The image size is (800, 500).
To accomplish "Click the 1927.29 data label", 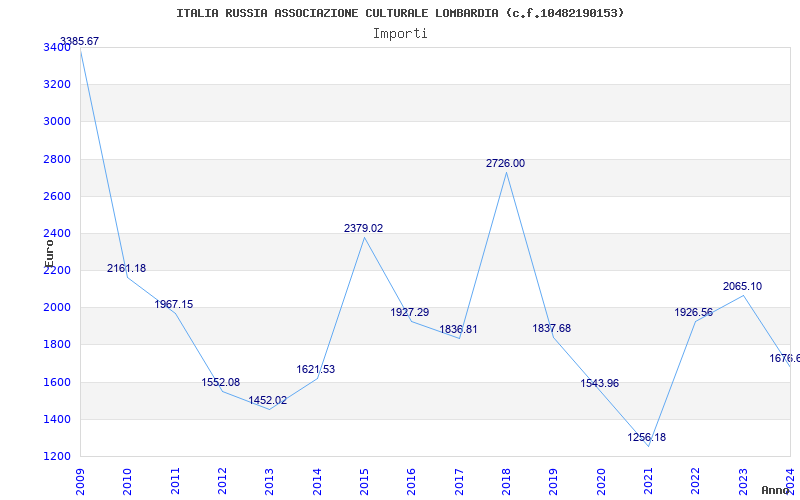I will pos(410,312).
